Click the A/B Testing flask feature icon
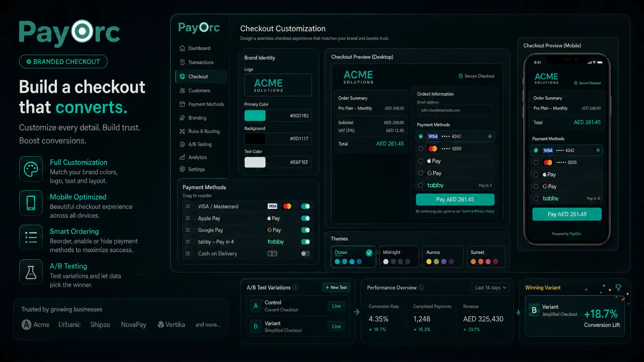This screenshot has width=644, height=362. 31,272
